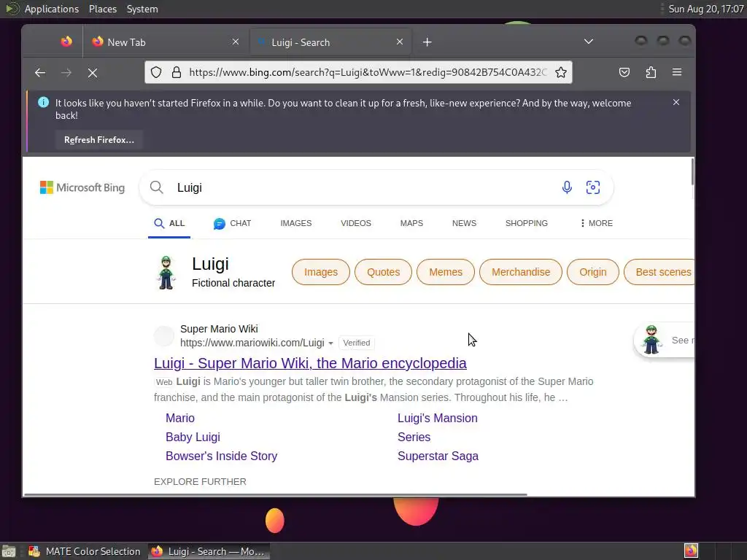The image size is (747, 560).
Task: Select the Memes suggestion chip
Action: (446, 272)
